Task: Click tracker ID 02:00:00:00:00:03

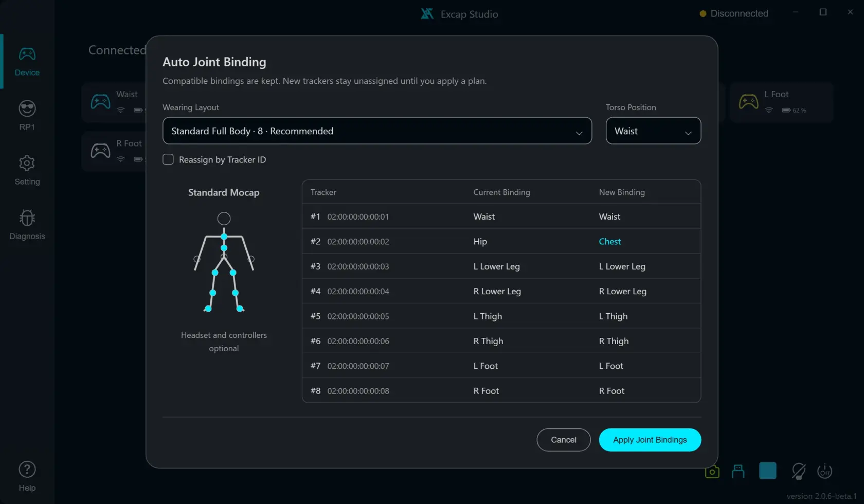Action: point(358,266)
